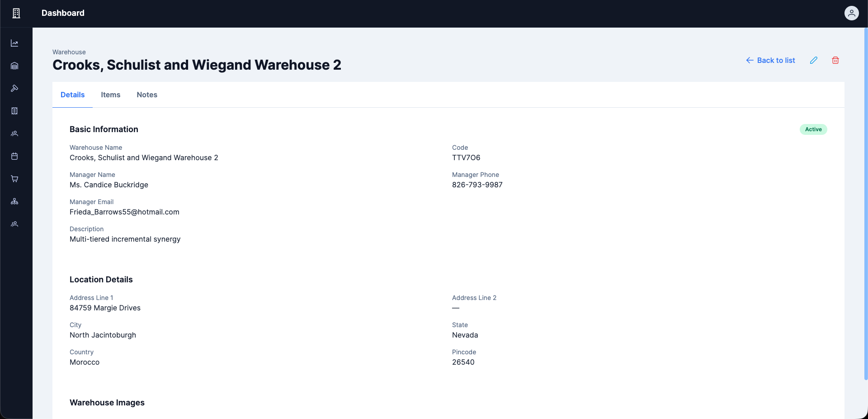The height and width of the screenshot is (419, 868).
Task: Select the warehouse icon in the sidebar
Action: tap(14, 66)
